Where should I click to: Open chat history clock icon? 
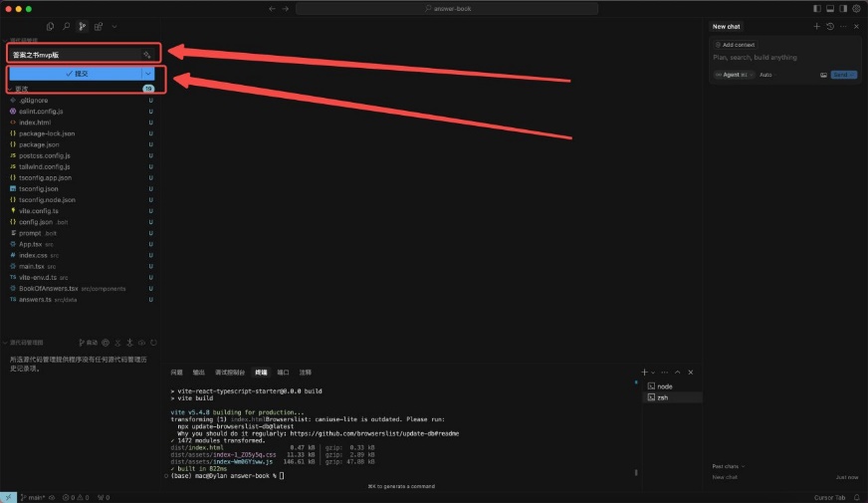point(830,26)
